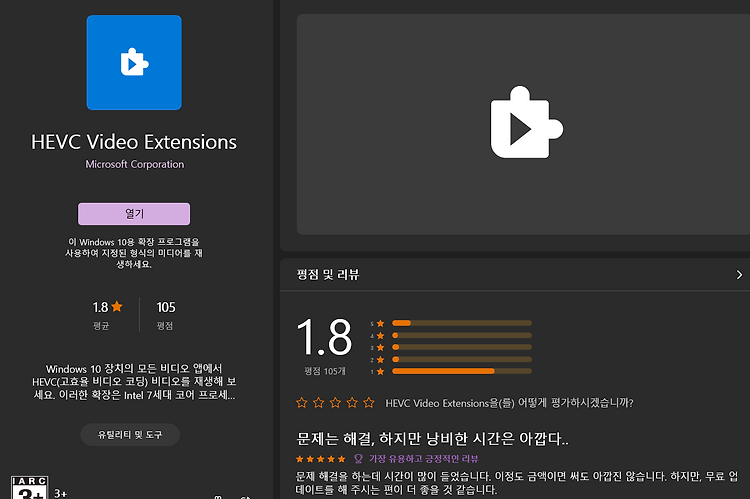Select the 1-star rating bar
The image size is (750, 499).
click(462, 371)
